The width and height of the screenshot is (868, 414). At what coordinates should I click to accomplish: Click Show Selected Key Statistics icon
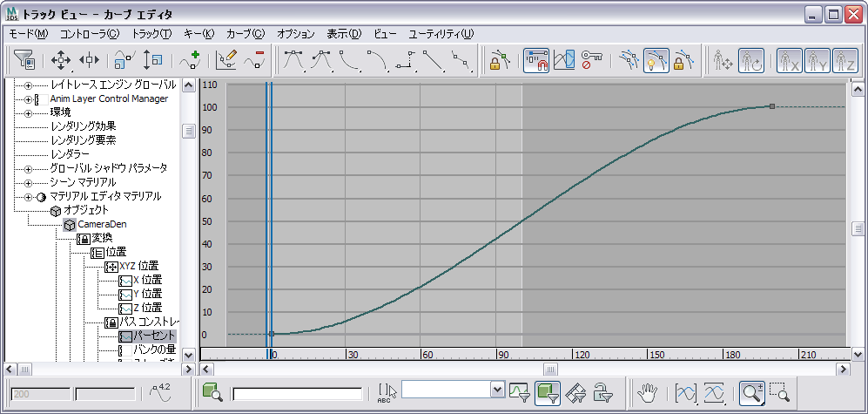pos(159,392)
